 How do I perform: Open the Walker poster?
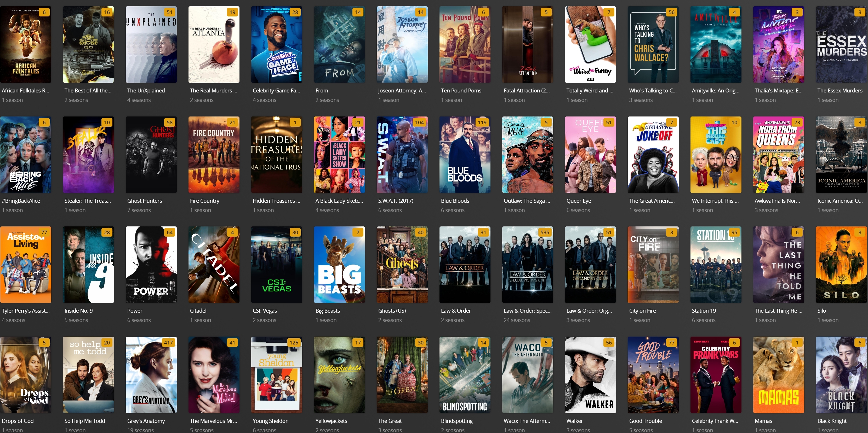(590, 375)
